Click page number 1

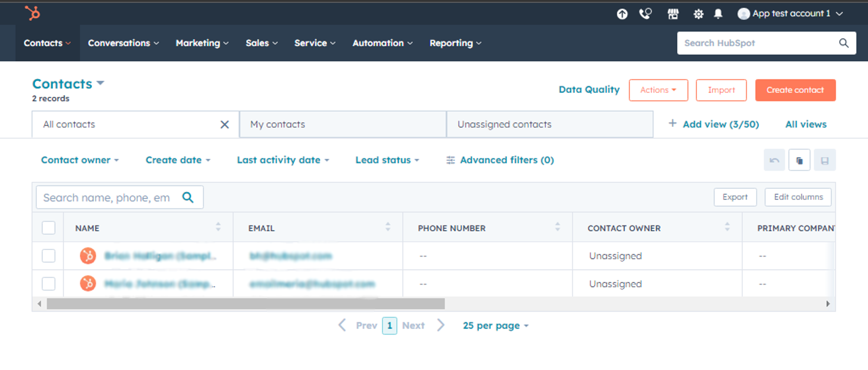point(389,326)
